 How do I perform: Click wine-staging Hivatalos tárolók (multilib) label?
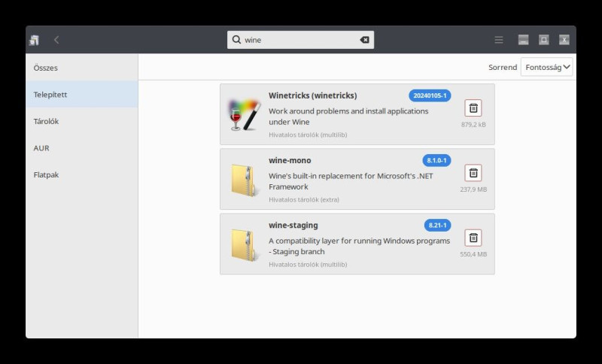308,264
